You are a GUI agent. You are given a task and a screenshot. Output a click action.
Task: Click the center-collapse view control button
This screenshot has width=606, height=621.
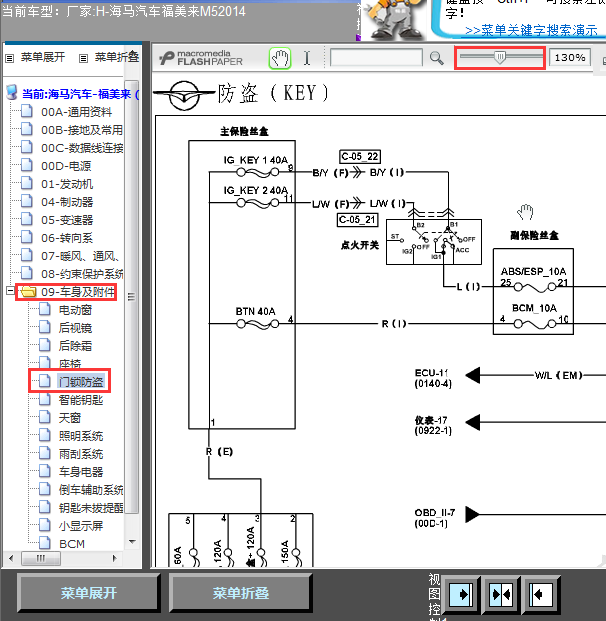click(501, 594)
